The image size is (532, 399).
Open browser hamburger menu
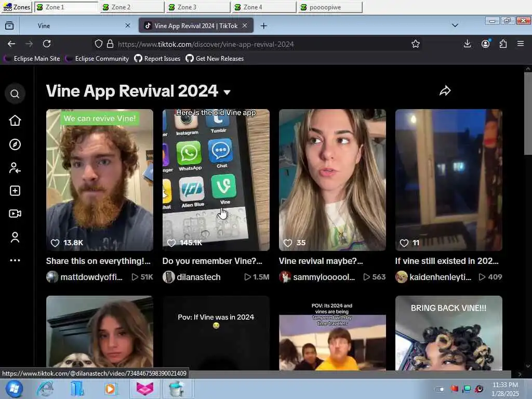521,44
